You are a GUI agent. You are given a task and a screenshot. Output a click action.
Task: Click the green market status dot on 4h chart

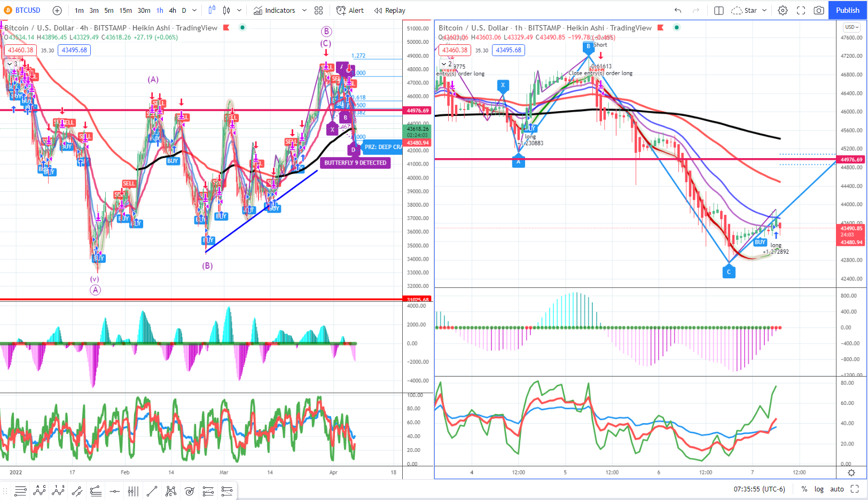pyautogui.click(x=243, y=28)
